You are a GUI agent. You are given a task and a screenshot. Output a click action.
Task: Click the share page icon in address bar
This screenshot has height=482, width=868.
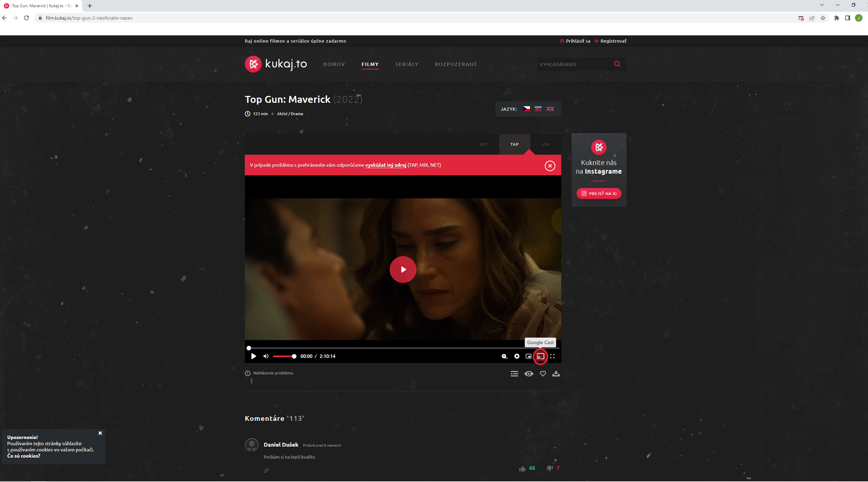click(x=812, y=18)
